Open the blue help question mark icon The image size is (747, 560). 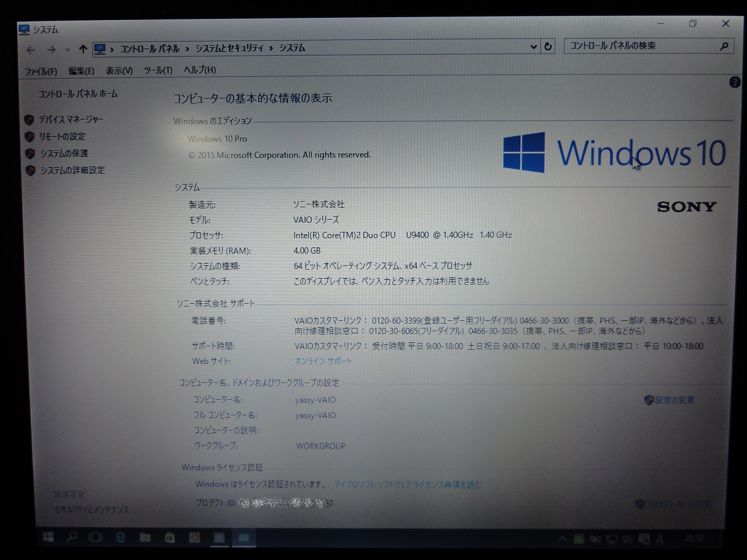point(734,82)
